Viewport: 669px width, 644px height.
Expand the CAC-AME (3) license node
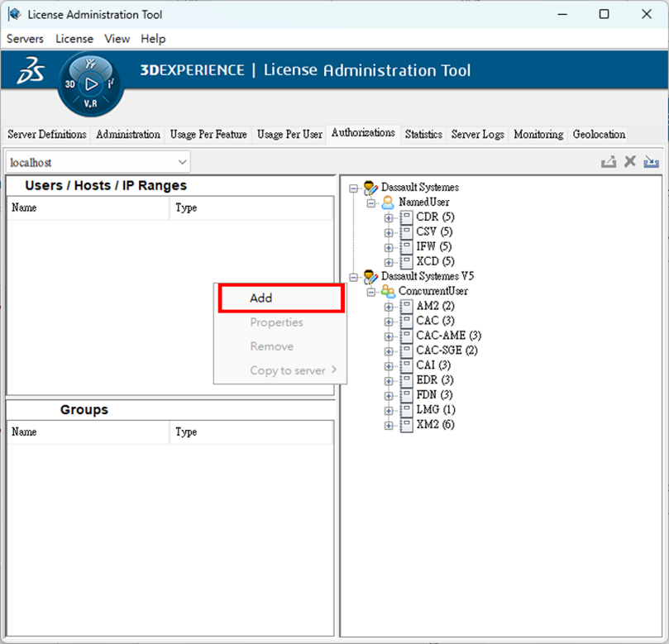click(389, 336)
